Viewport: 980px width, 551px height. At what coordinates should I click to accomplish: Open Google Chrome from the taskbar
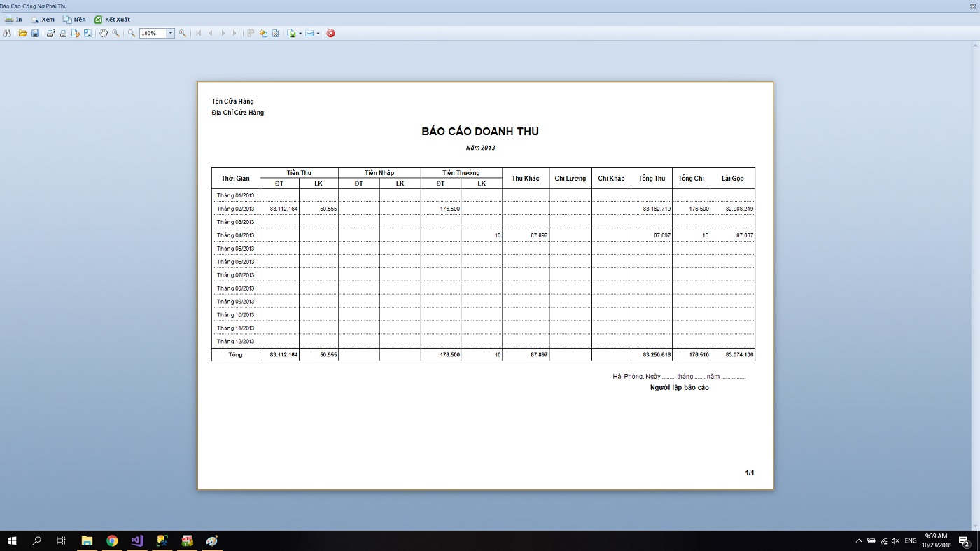coord(112,540)
